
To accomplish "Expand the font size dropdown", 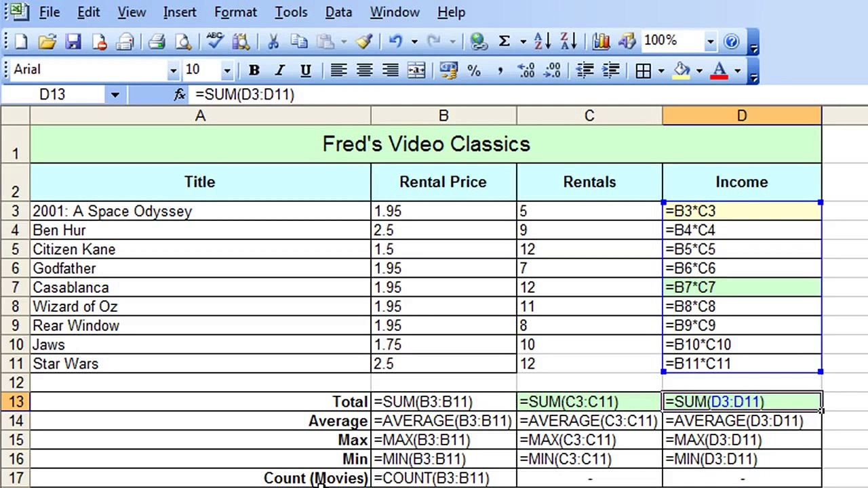I will click(227, 70).
